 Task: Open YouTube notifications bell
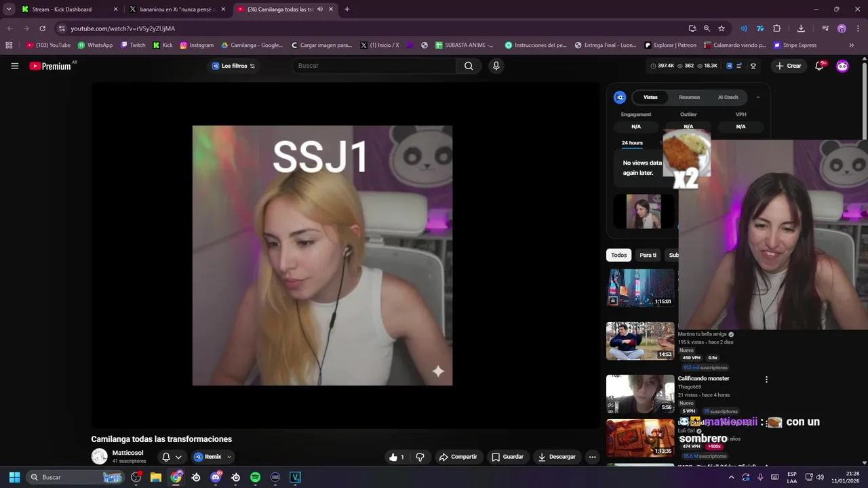[x=819, y=66]
